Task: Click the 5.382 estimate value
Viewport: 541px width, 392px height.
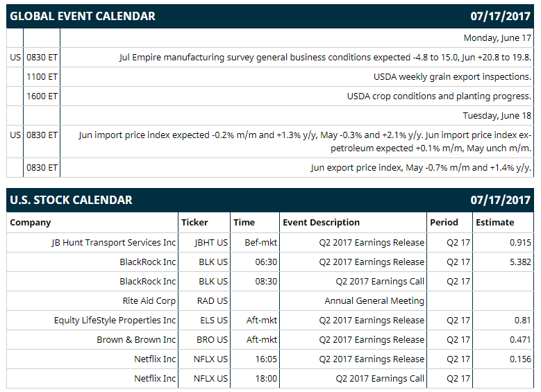Action: (x=520, y=262)
